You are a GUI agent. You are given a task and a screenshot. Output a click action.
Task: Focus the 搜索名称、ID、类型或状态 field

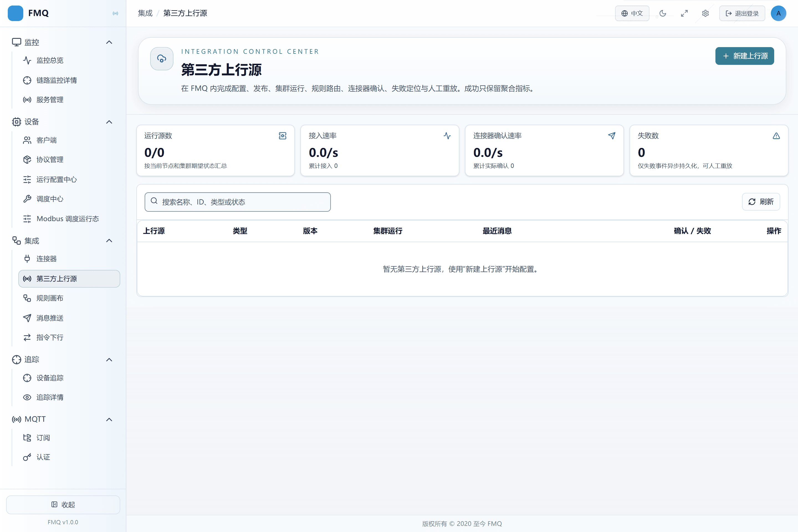pos(237,202)
